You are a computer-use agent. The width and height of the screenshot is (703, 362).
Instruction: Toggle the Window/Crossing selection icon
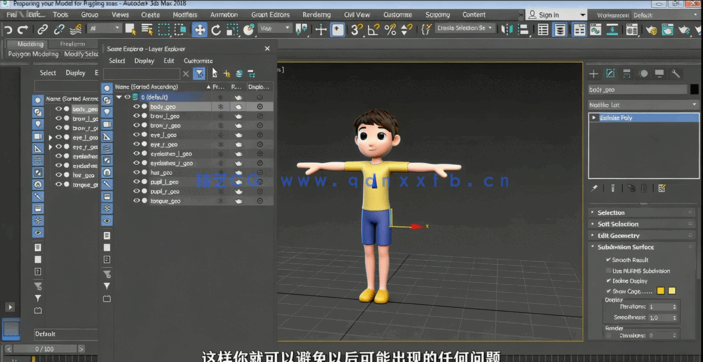[180, 30]
